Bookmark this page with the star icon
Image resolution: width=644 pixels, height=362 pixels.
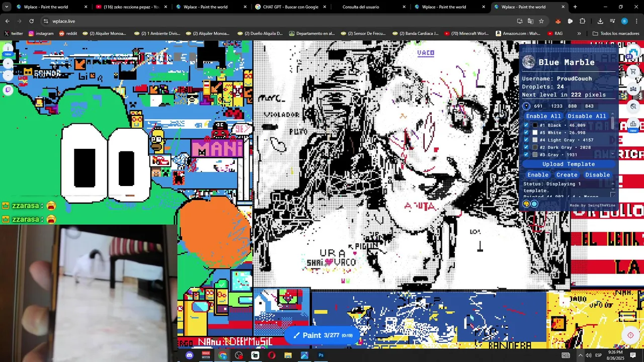click(541, 21)
